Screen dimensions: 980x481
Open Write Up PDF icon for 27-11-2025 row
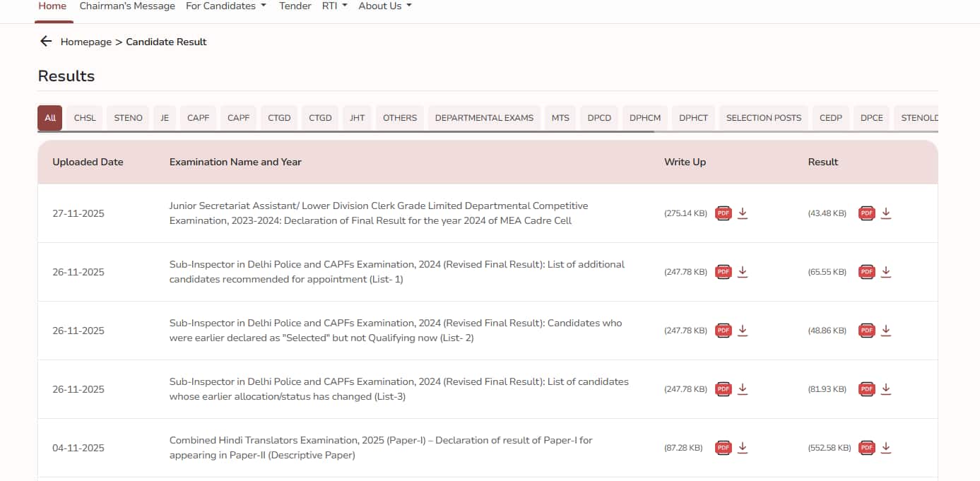click(723, 213)
